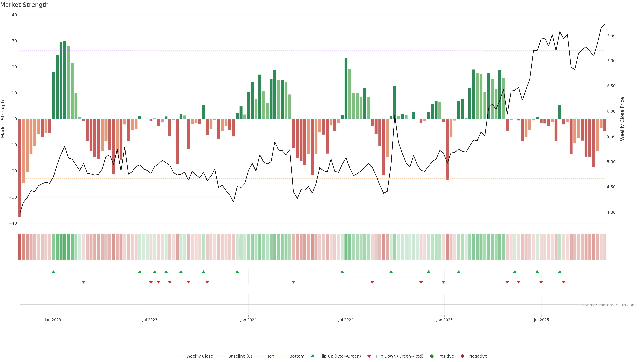The width and height of the screenshot is (644, 362).
Task: Click the last red flip-down triangle marker
Action: 563,282
